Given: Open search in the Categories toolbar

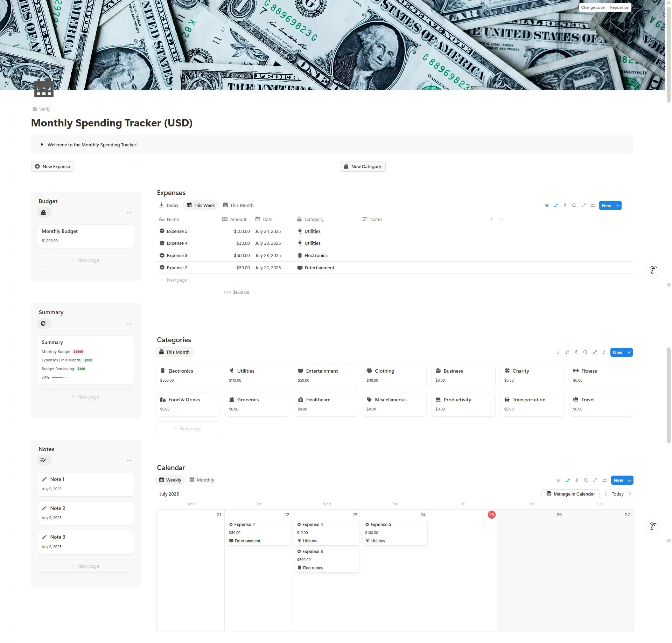Looking at the screenshot, I should 585,352.
